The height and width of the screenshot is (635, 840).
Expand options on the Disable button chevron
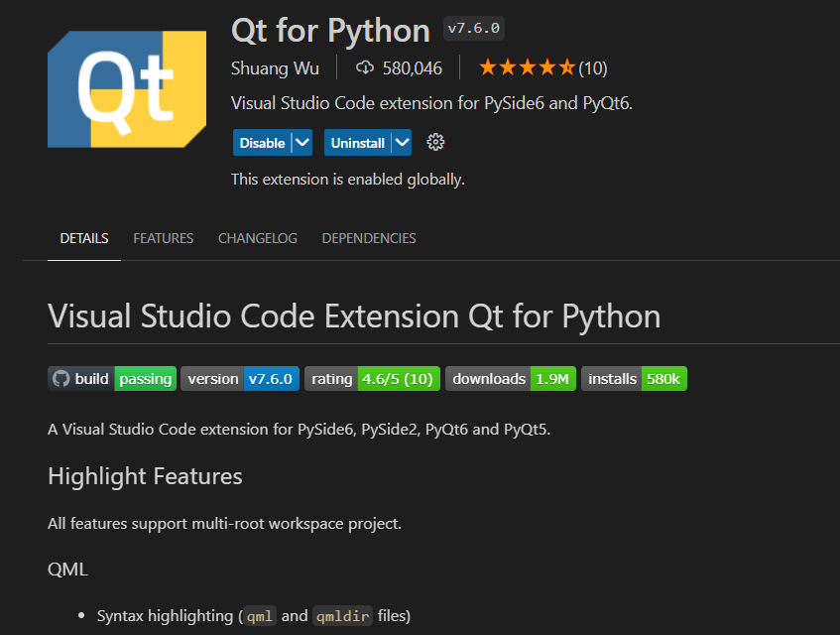click(x=301, y=142)
